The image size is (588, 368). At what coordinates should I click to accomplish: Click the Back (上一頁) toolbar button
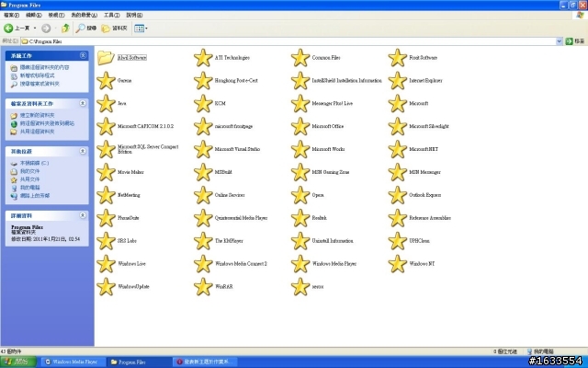click(x=17, y=29)
